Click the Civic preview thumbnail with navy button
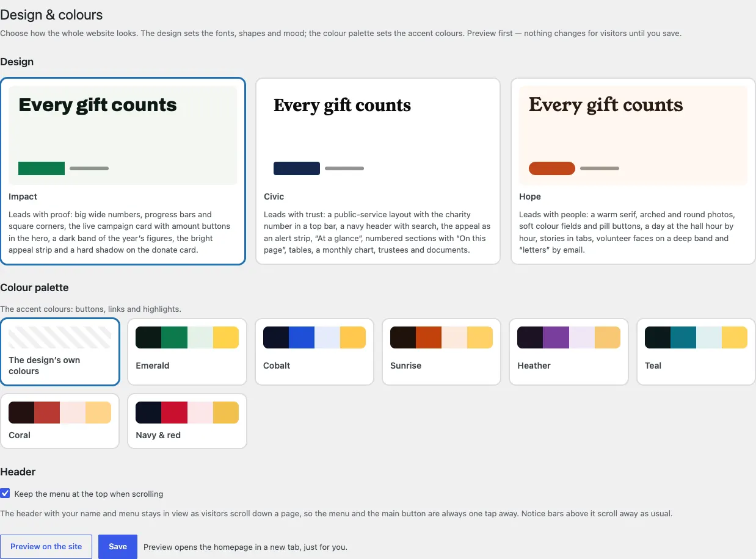The height and width of the screenshot is (559, 756). coord(378,135)
